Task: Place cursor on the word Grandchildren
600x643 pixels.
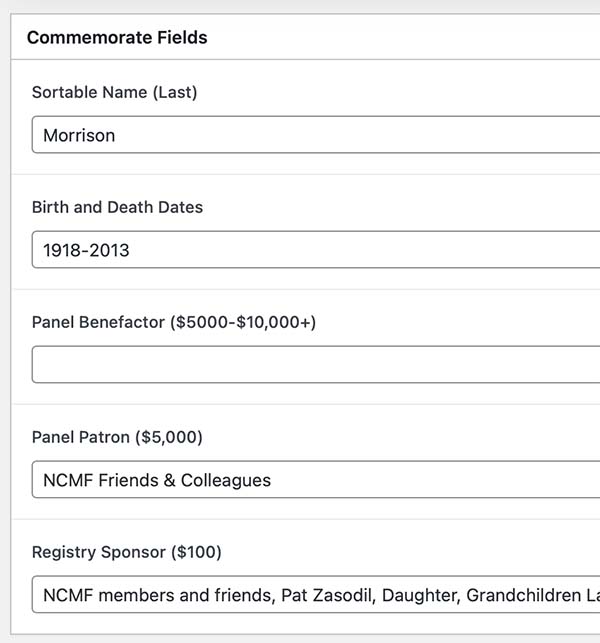Action: [x=524, y=595]
